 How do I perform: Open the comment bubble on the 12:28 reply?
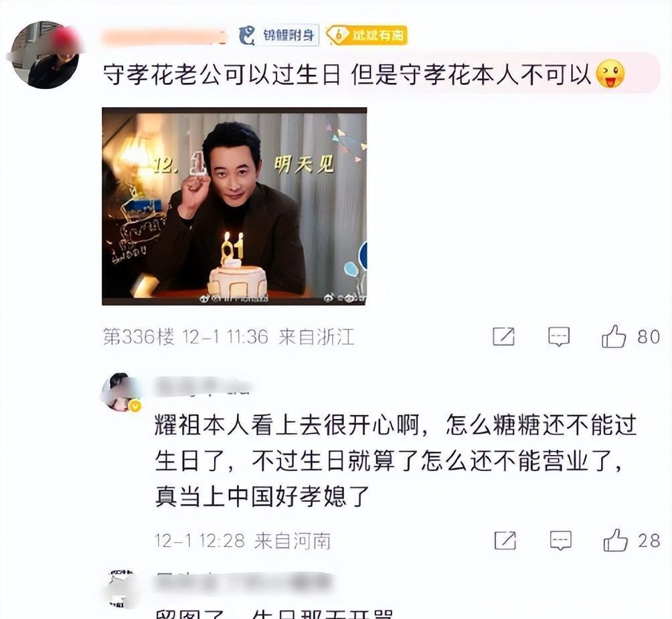561,541
